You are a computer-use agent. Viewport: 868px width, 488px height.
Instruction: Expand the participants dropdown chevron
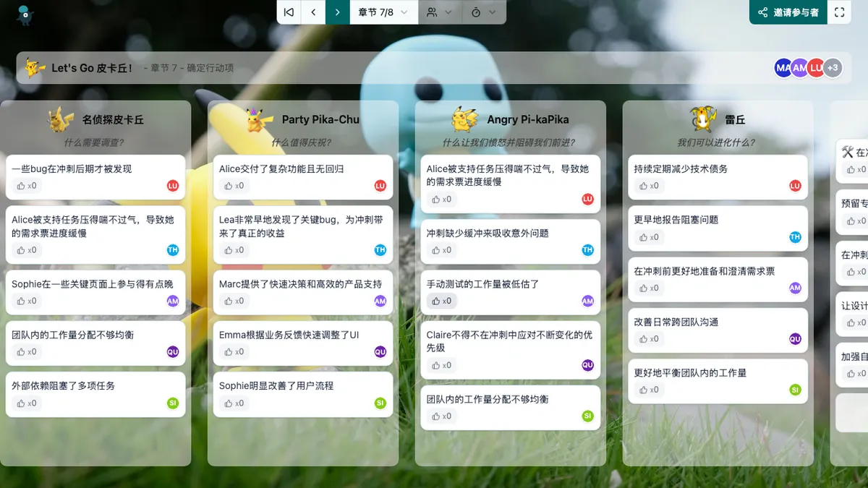[448, 12]
